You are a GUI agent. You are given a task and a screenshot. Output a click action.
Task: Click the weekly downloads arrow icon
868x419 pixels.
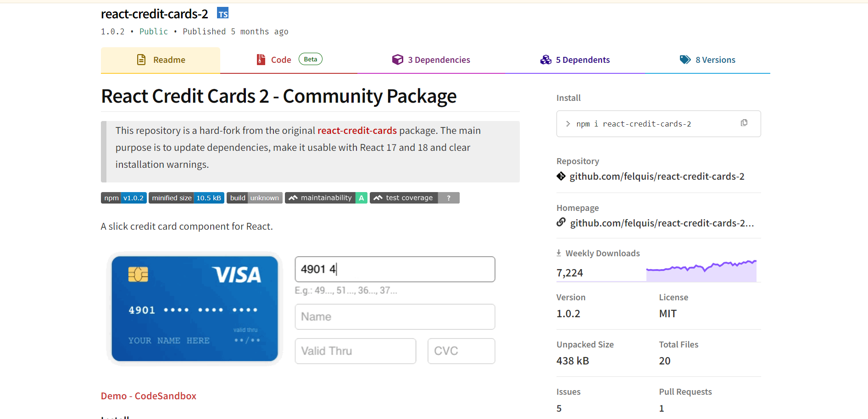tap(559, 253)
